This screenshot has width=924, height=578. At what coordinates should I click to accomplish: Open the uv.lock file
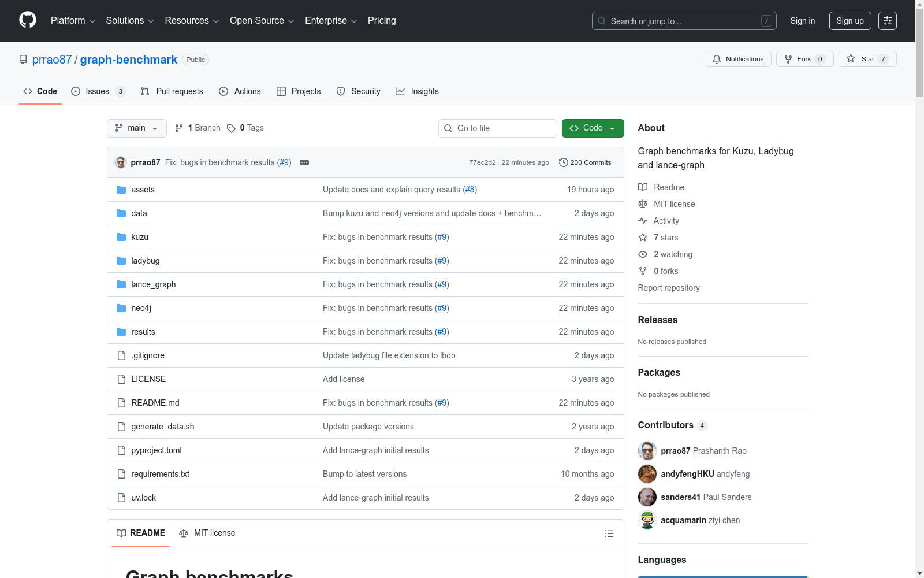click(144, 498)
